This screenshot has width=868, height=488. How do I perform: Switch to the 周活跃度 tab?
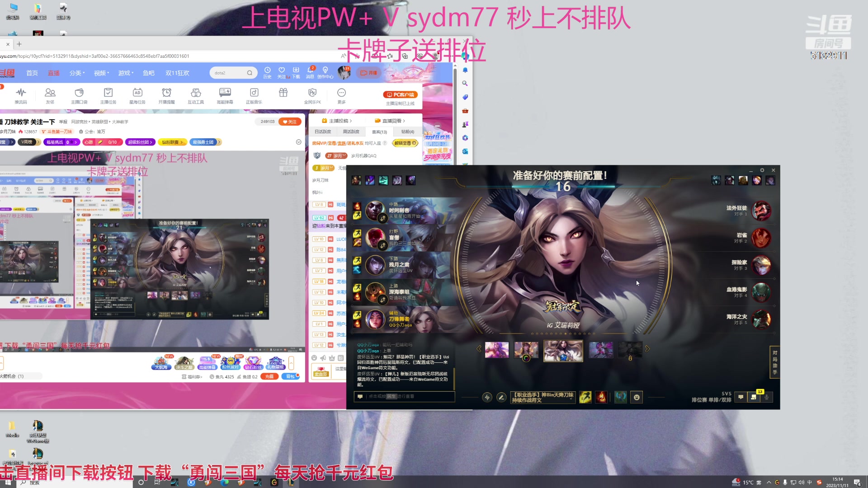point(351,132)
